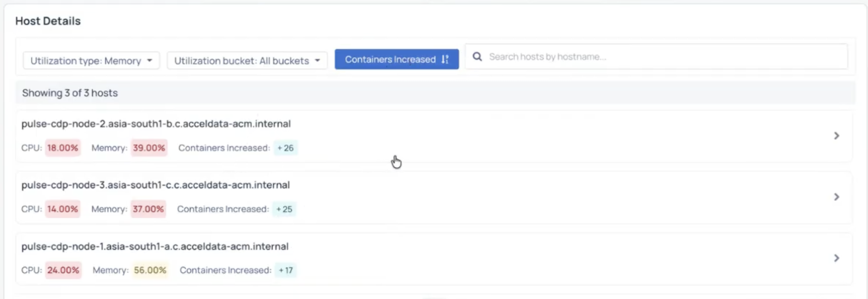Toggle Containers Increased sort button
The image size is (868, 299).
coord(397,59)
